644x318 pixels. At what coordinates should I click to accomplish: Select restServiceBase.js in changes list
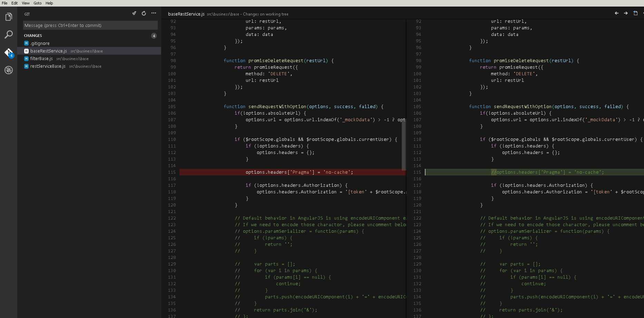tap(89, 66)
